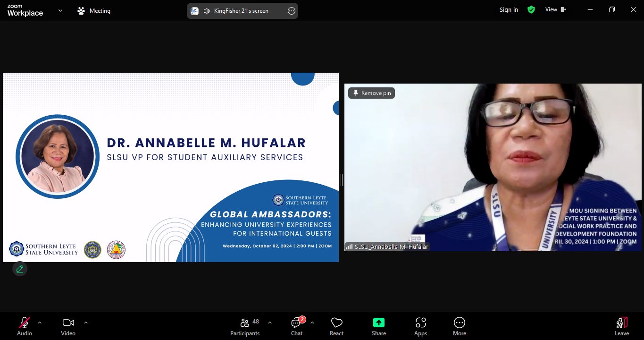Open the Participants panel
The image size is (644, 340).
point(245,326)
